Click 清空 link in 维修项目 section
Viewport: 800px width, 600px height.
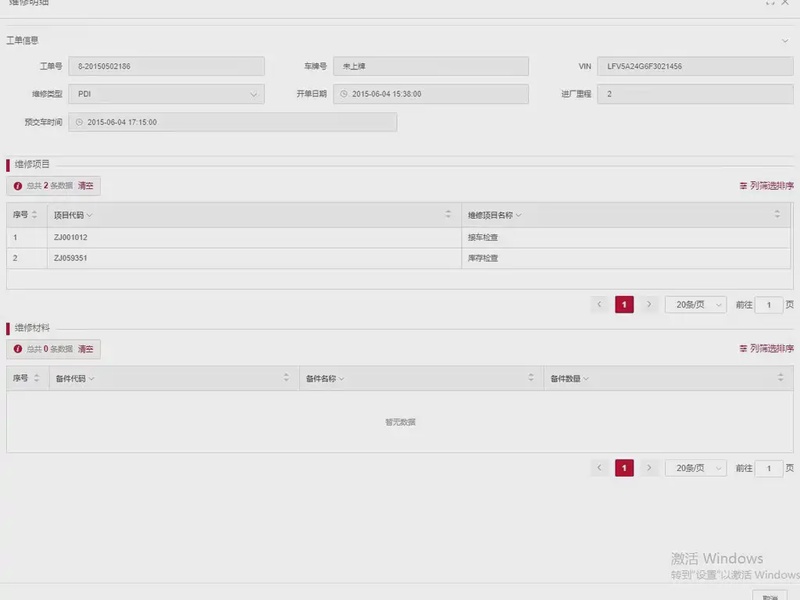point(86,186)
